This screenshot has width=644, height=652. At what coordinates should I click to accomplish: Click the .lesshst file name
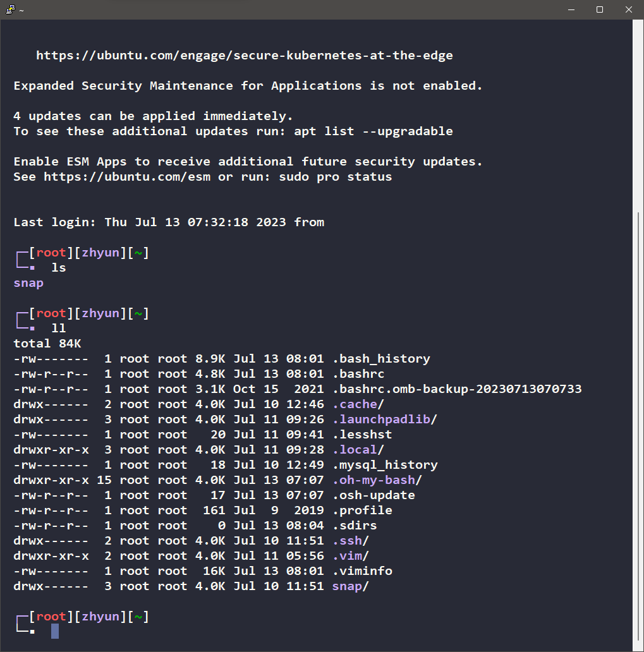(362, 435)
